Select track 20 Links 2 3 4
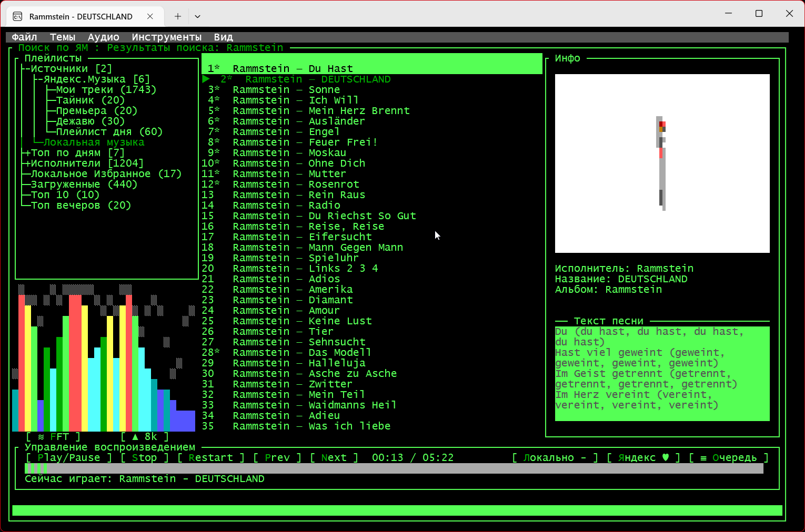805x532 pixels. coord(372,269)
